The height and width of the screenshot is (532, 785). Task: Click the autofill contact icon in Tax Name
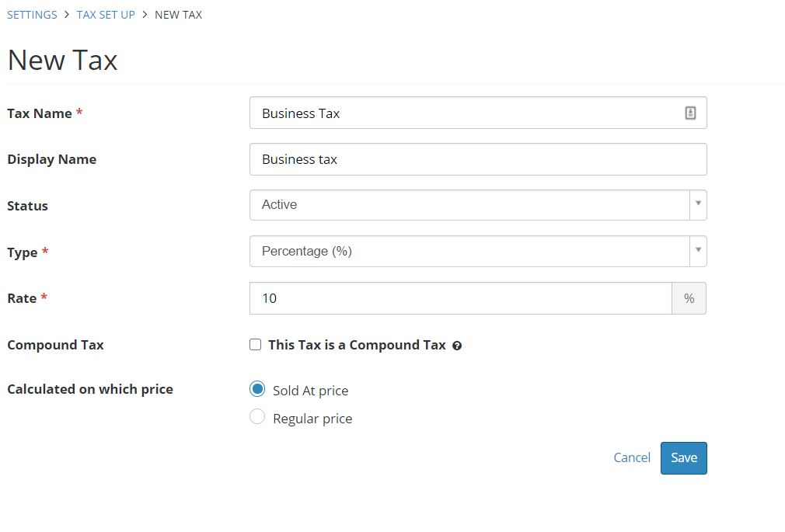[690, 113]
